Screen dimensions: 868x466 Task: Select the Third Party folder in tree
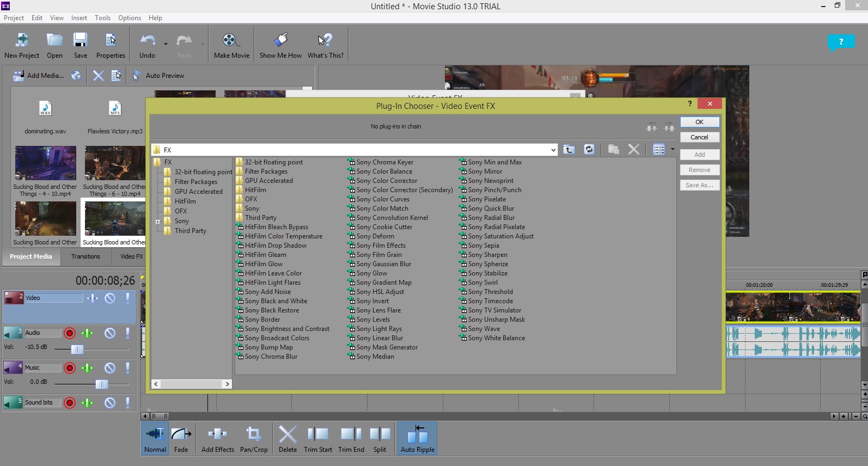point(191,231)
